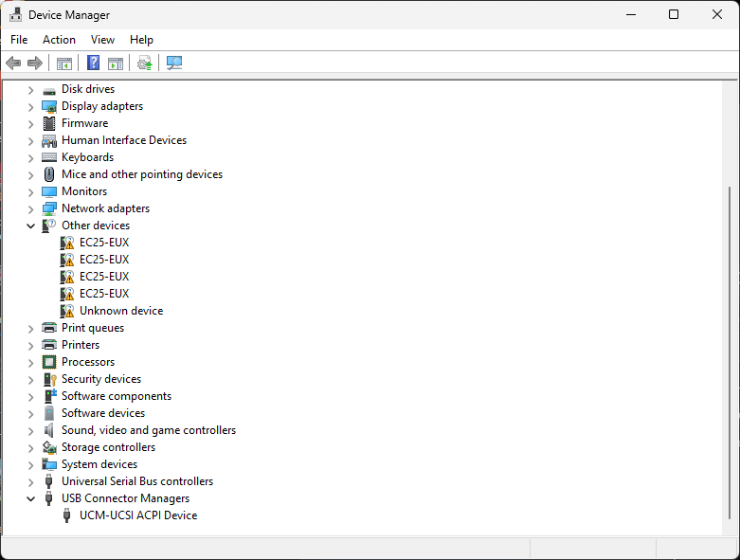The height and width of the screenshot is (560, 740).
Task: Click the Device Manager title bar icon
Action: point(15,15)
